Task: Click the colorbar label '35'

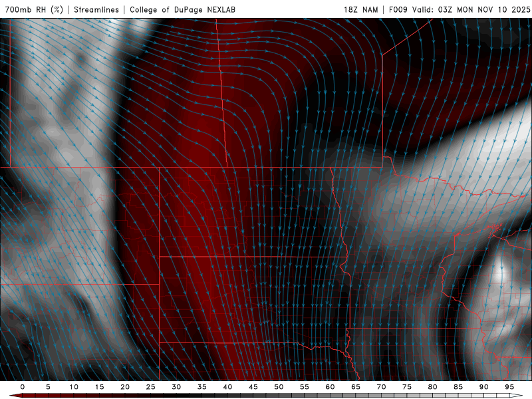Action: coord(202,387)
